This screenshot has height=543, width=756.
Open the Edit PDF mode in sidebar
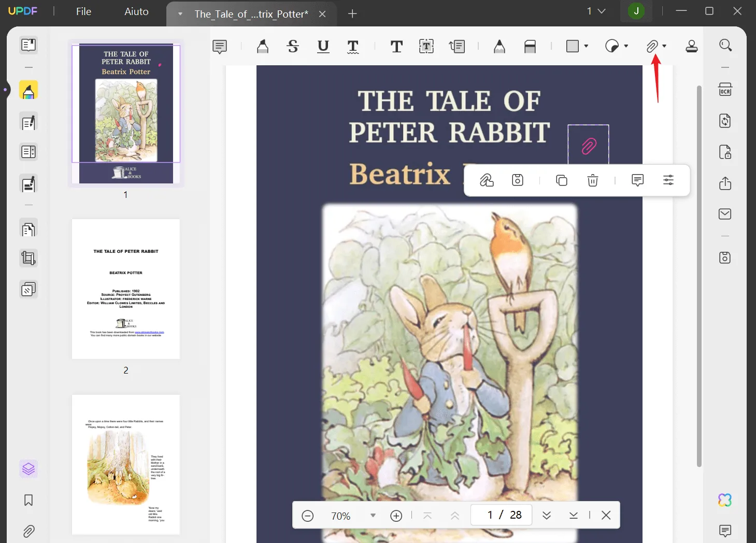(x=28, y=122)
